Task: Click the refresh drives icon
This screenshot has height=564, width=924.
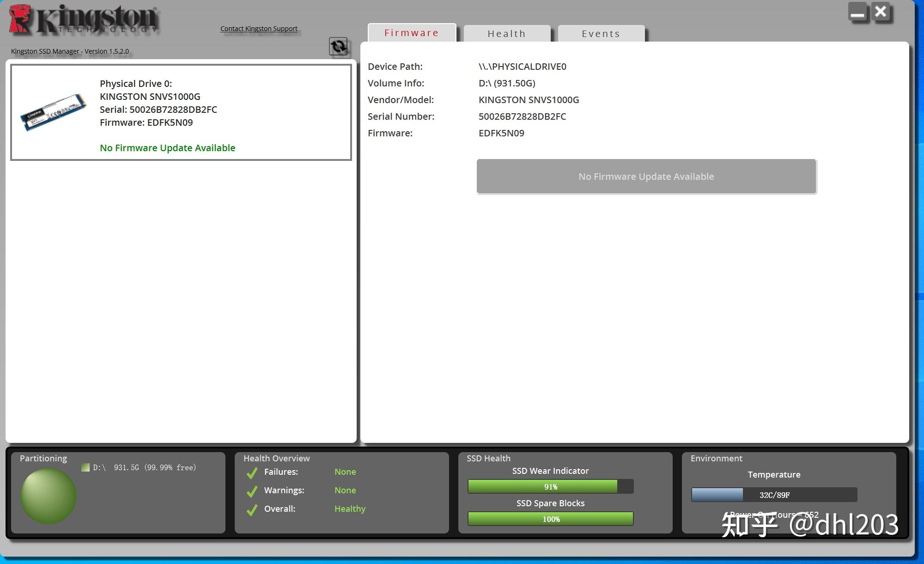Action: coord(338,46)
